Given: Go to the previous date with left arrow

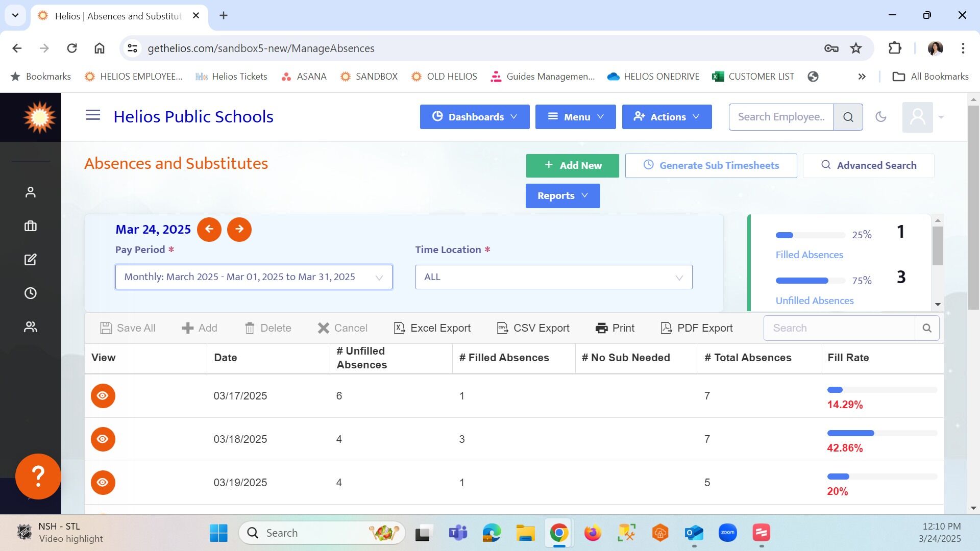Looking at the screenshot, I should (209, 229).
